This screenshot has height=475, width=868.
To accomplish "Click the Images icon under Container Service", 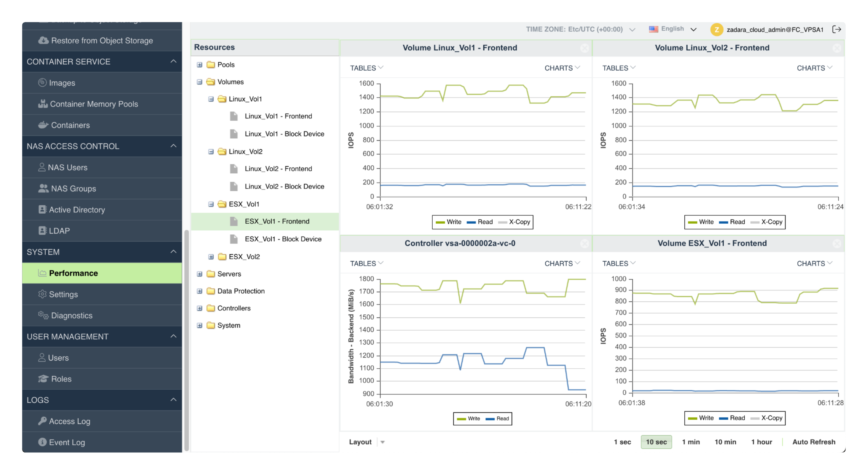I will pos(42,83).
